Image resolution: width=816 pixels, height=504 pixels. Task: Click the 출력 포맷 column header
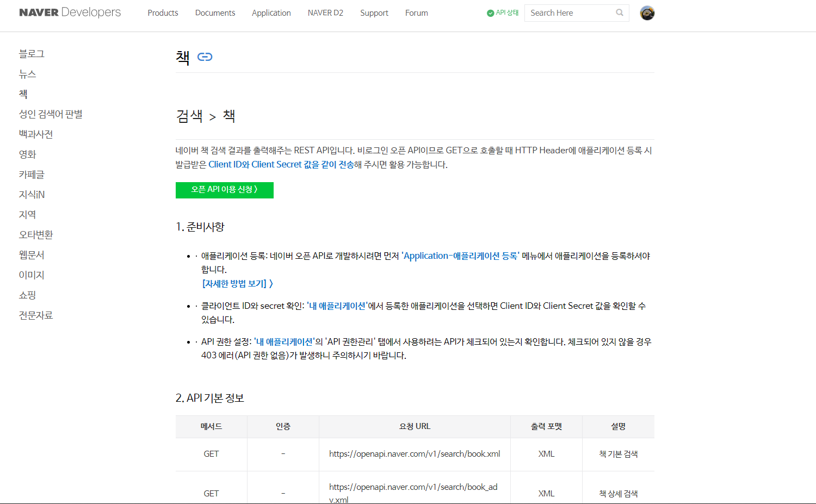(546, 426)
